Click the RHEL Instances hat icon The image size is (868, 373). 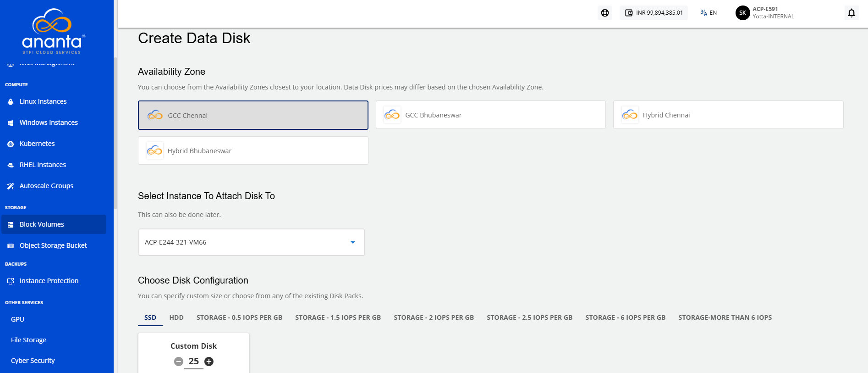coord(11,165)
